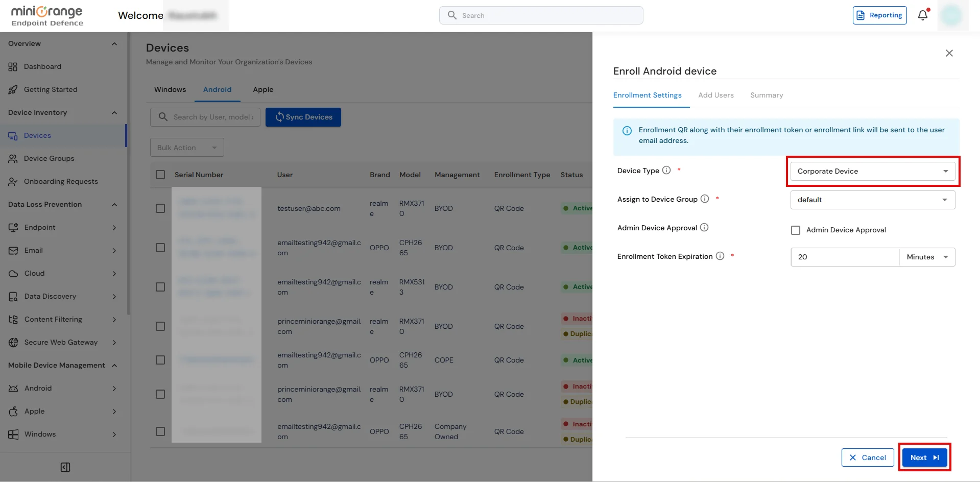
Task: Collapse the Data Loss Prevention section
Action: [114, 205]
